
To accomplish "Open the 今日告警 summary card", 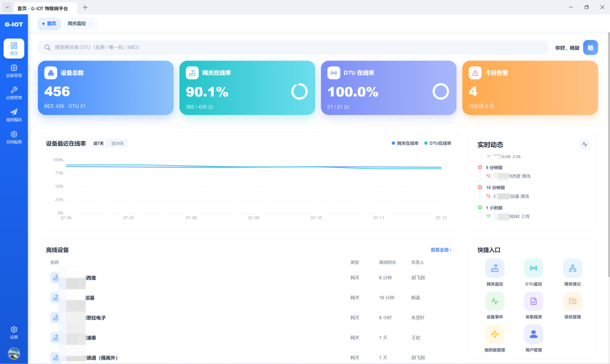I will click(530, 88).
